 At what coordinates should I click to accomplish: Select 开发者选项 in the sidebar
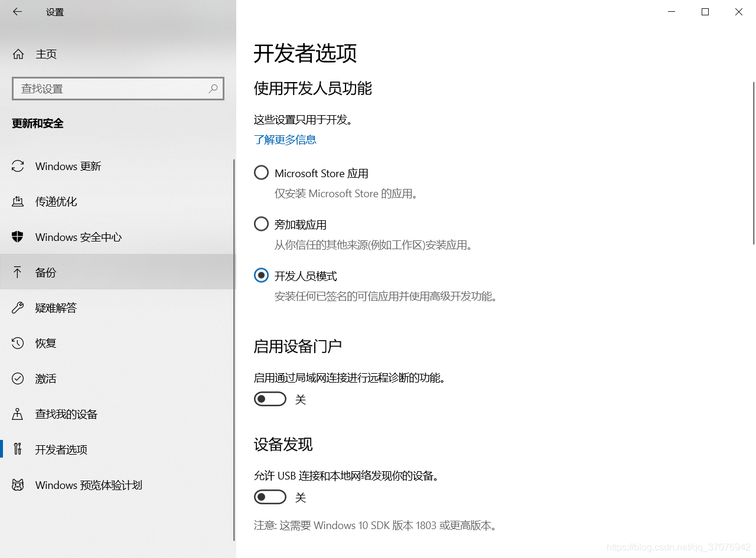pos(118,450)
